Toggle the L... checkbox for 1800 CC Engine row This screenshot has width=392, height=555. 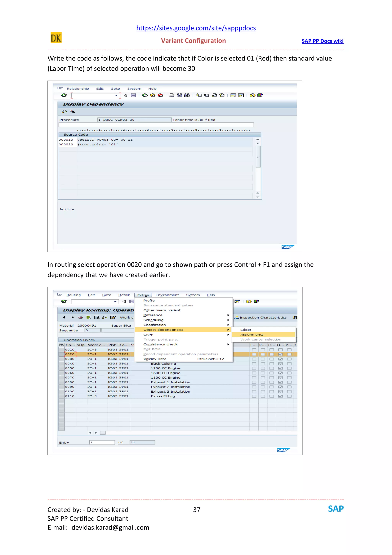click(x=254, y=378)
